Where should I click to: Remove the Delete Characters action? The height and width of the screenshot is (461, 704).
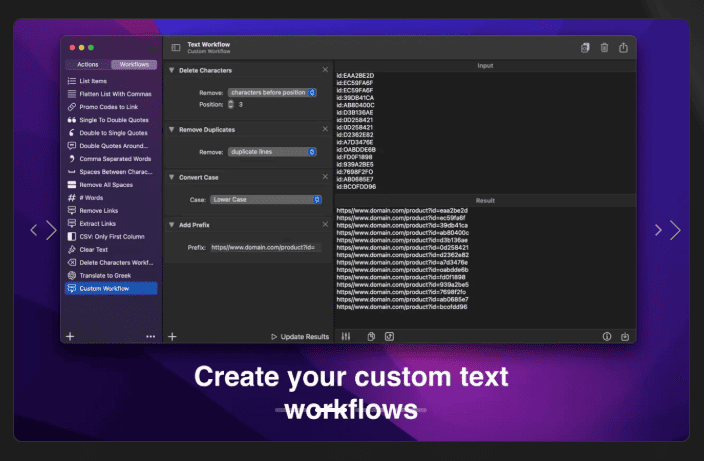click(x=325, y=70)
